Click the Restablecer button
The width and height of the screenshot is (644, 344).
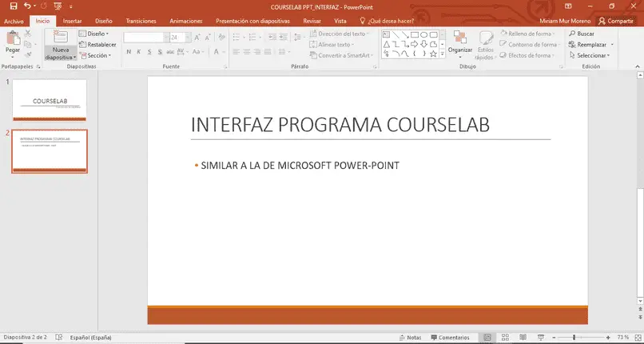(97, 44)
